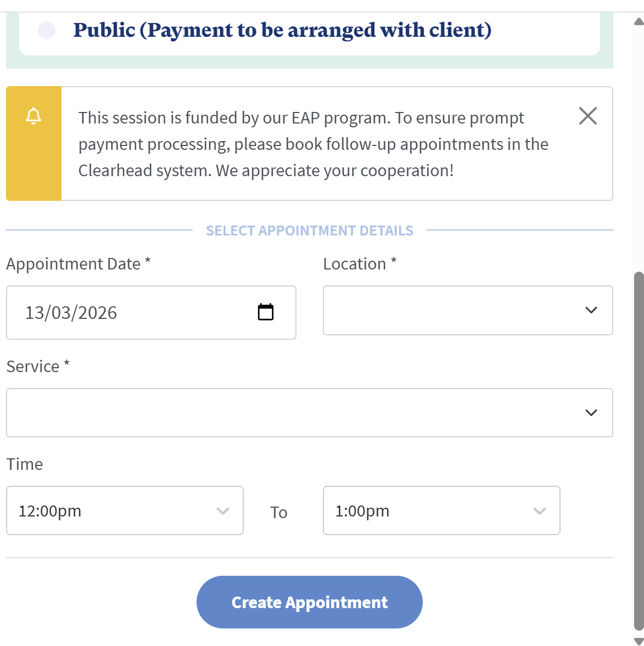Click the EAP program notification message text
The width and height of the screenshot is (644, 646).
tap(313, 144)
